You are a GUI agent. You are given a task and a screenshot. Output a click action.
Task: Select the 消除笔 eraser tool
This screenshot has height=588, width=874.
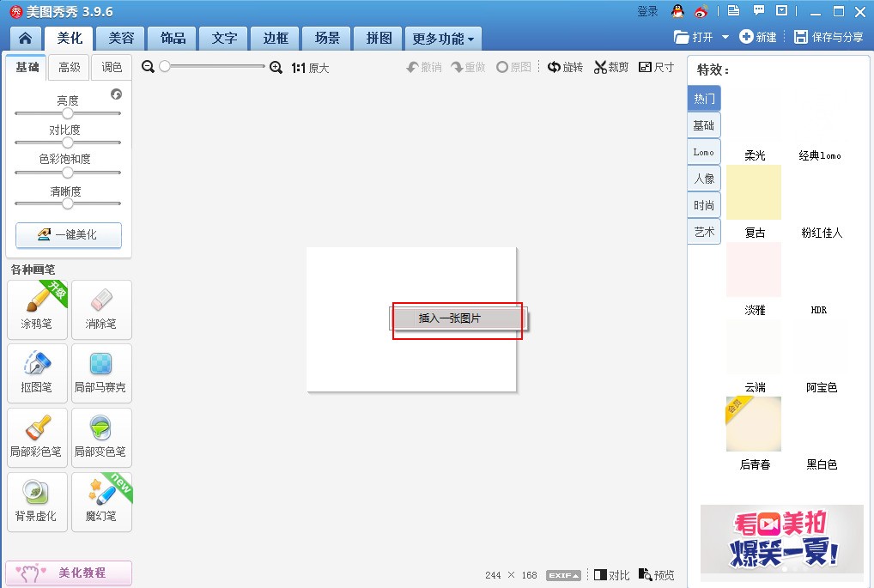click(101, 310)
